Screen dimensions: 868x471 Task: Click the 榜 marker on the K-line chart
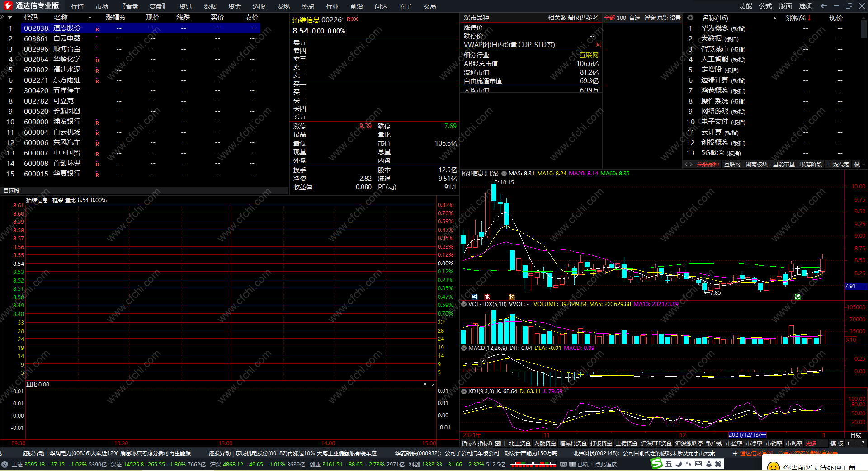(x=512, y=297)
